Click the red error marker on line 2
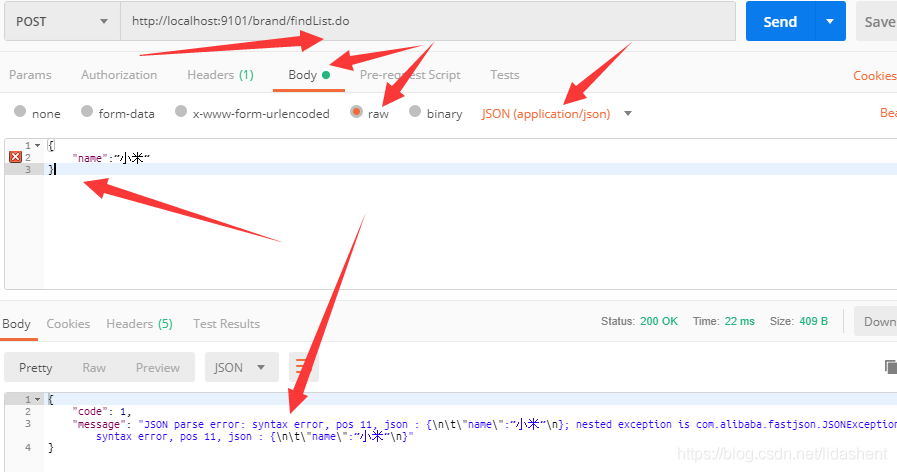 (15, 157)
